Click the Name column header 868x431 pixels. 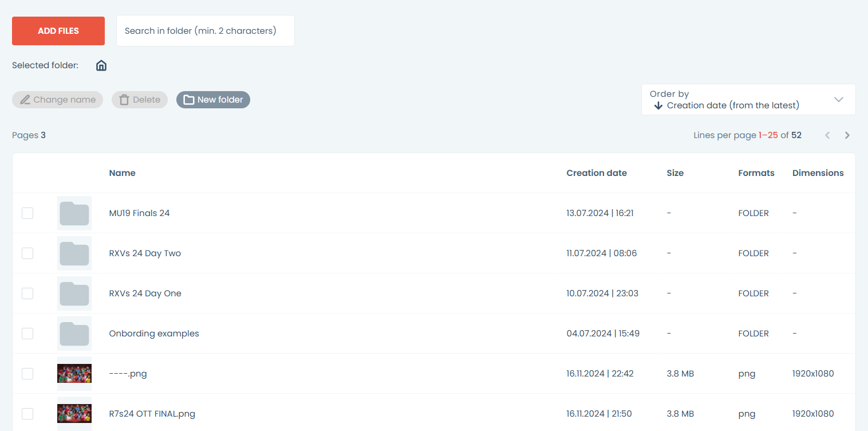(123, 173)
